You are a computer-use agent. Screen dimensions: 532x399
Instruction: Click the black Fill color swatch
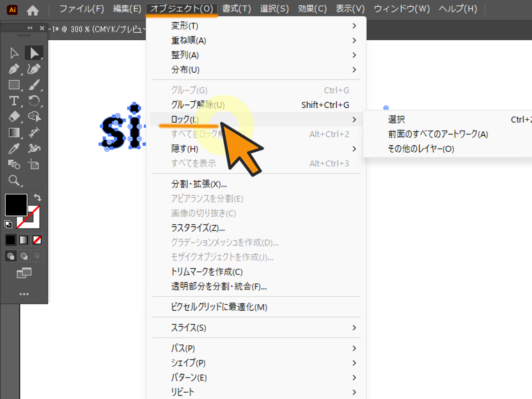pos(16,205)
